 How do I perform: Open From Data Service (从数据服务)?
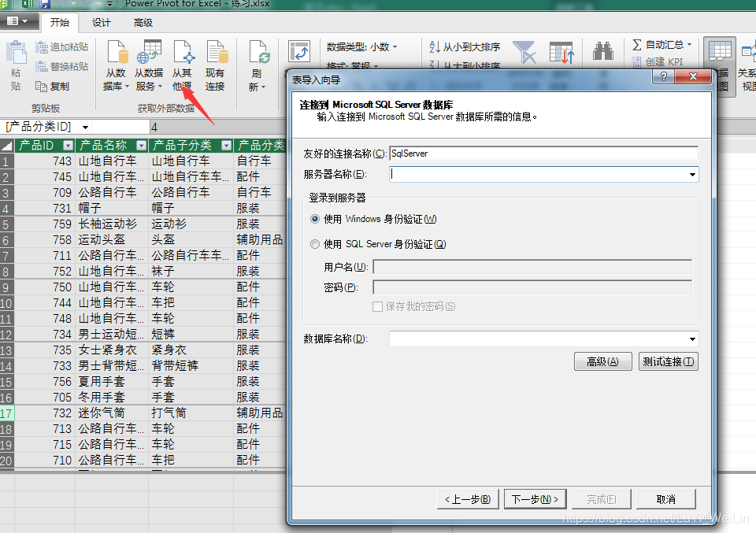149,65
